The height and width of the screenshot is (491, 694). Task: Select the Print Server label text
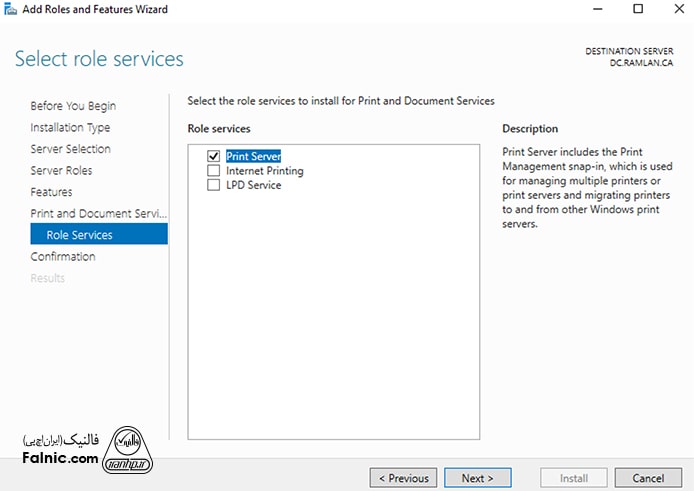point(253,157)
